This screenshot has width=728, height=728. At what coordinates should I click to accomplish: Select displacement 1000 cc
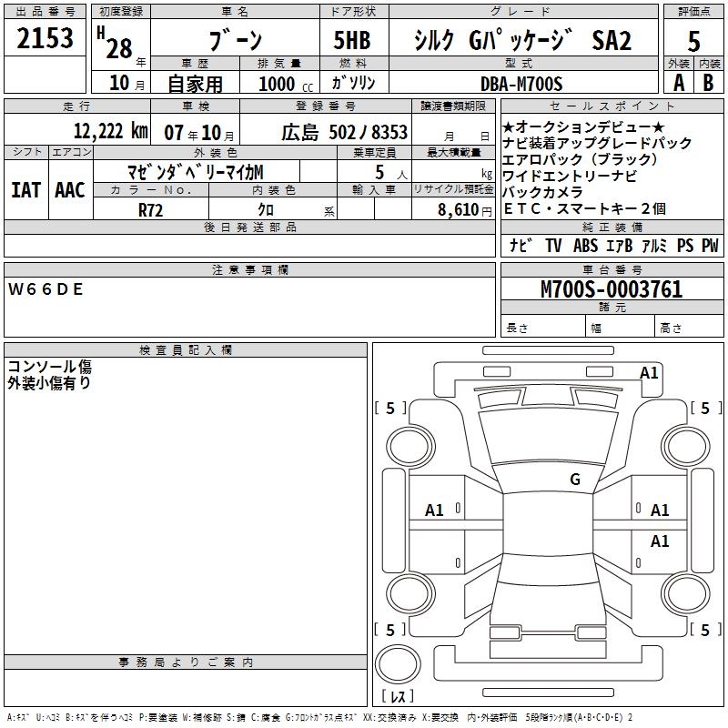[x=286, y=84]
